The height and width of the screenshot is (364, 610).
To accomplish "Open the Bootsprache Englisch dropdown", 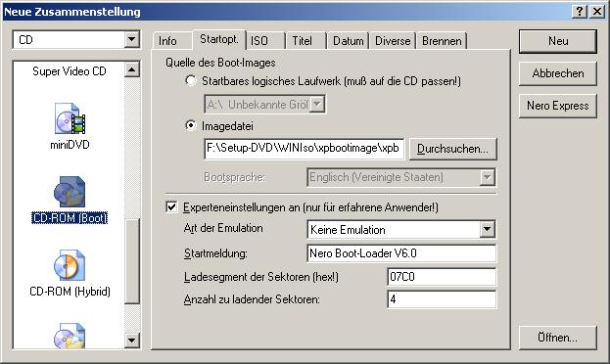I will coord(487,177).
